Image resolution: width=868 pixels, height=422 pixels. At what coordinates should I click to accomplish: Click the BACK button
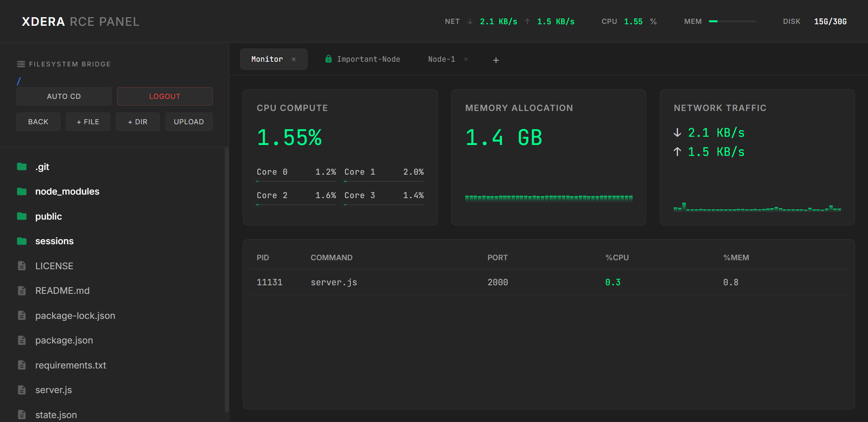[x=38, y=122]
